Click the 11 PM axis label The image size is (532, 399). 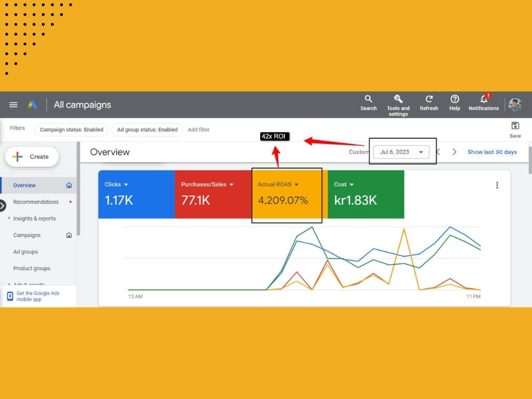pos(473,296)
